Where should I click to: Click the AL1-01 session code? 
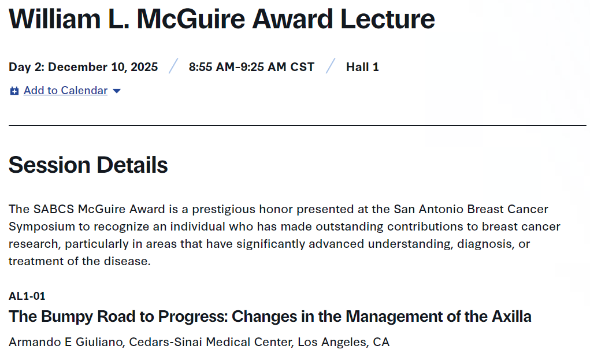[x=27, y=296]
